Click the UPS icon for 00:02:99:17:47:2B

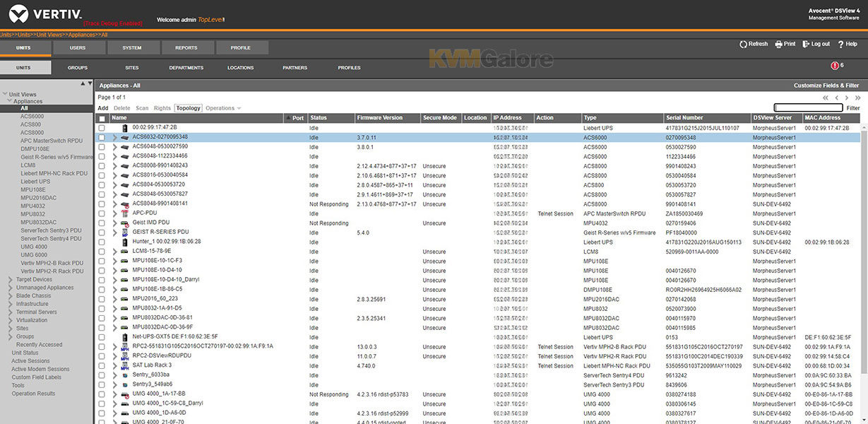tap(124, 128)
